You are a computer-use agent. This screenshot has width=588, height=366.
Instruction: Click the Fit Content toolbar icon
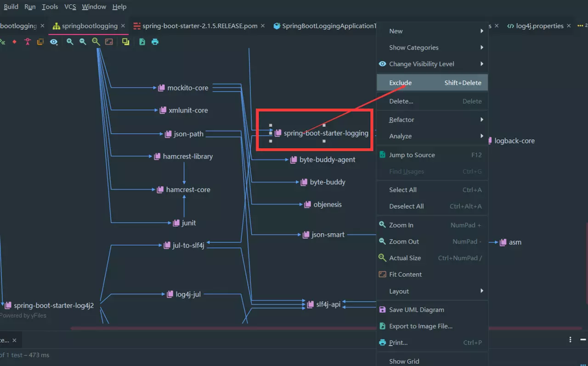[109, 42]
